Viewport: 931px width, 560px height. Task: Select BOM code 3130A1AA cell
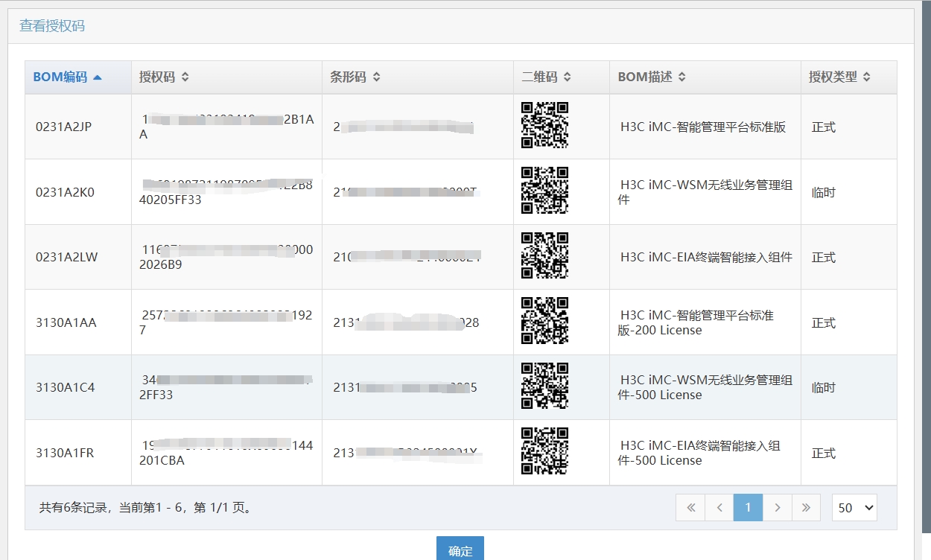point(78,322)
